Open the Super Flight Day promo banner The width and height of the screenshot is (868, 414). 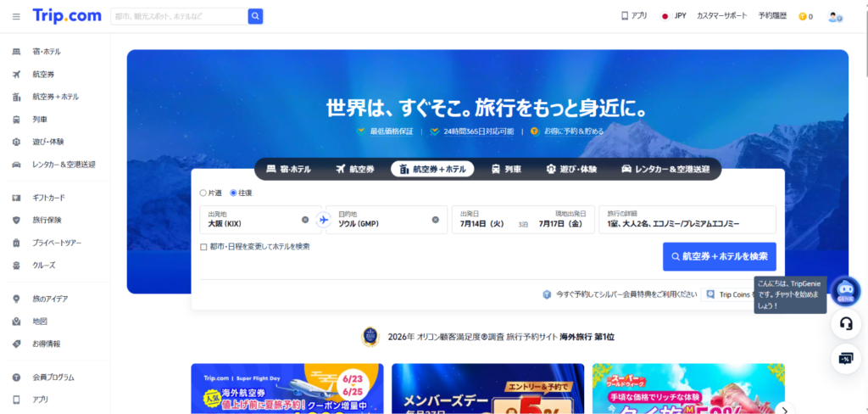287,389
